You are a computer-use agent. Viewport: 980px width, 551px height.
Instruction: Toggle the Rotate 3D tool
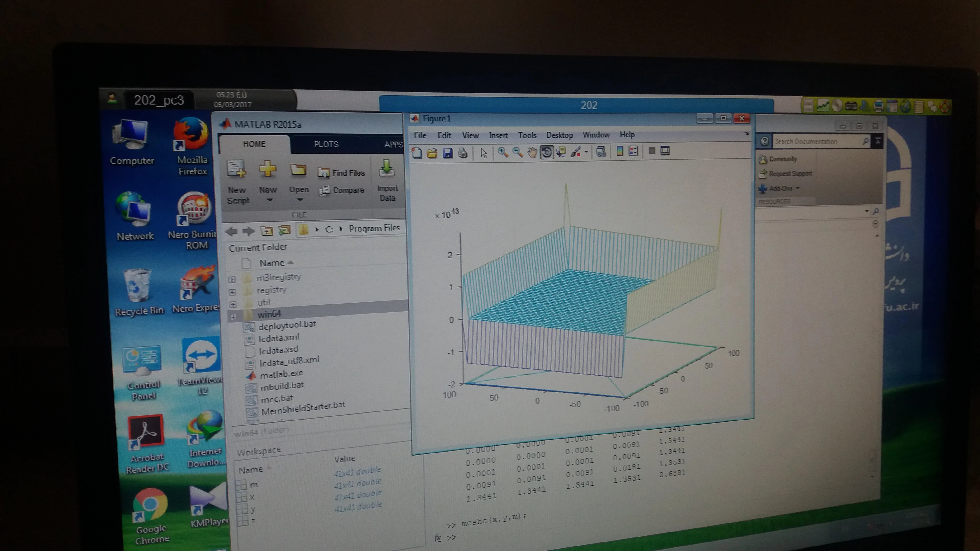point(547,152)
